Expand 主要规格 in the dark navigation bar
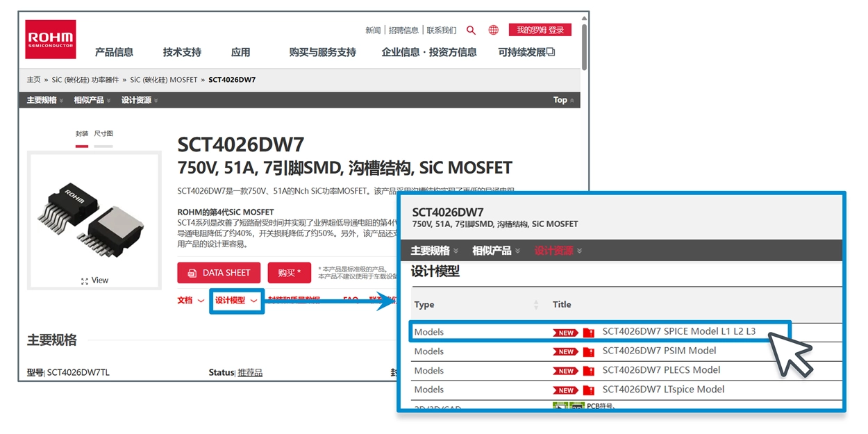 tap(44, 101)
